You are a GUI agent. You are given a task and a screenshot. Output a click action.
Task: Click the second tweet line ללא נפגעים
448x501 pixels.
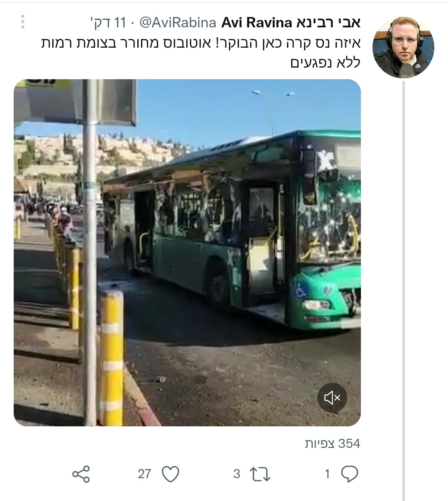[x=325, y=63]
